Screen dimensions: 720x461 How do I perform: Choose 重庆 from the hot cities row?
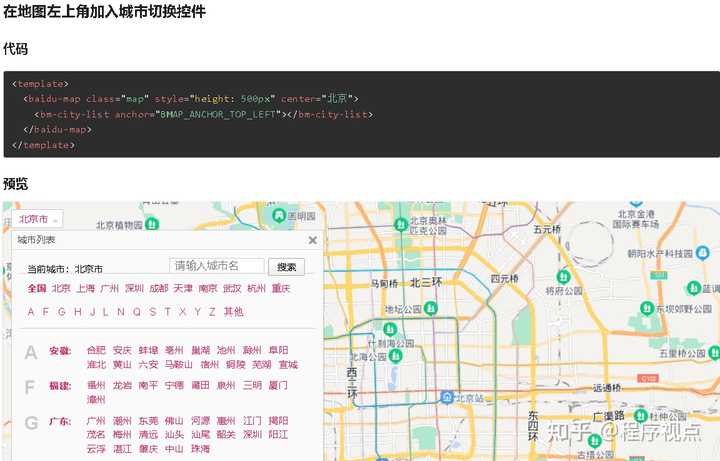click(x=281, y=288)
